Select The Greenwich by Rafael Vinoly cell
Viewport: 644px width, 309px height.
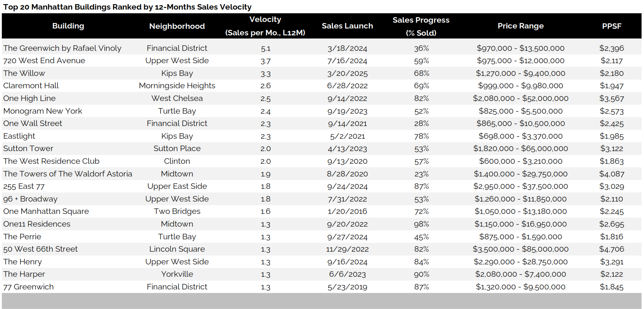pos(62,48)
